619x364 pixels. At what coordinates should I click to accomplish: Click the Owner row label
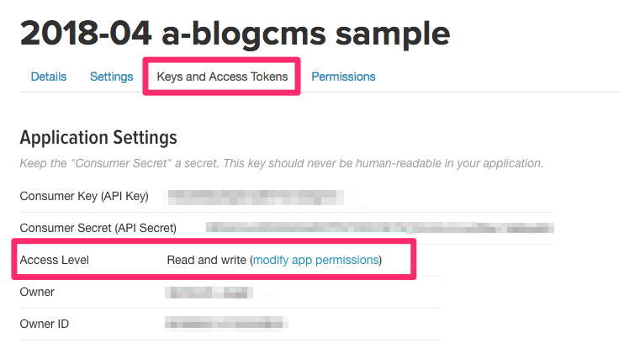(37, 292)
